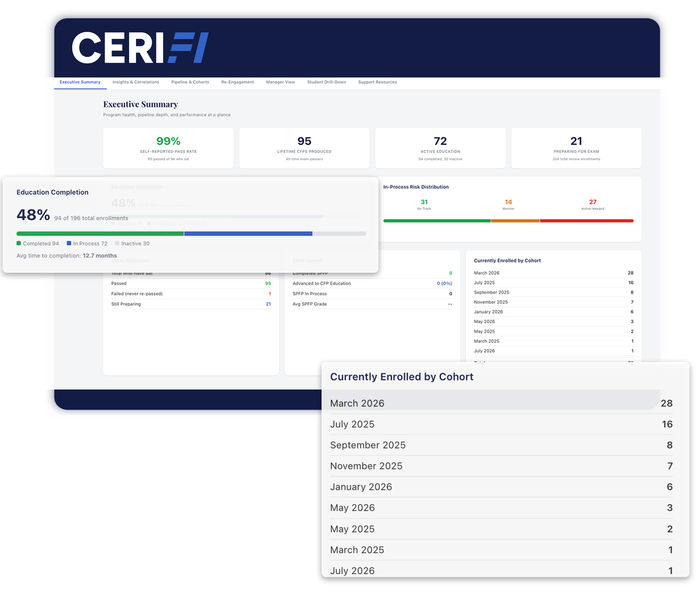Click the green Completed portion of the progress bar

click(x=100, y=234)
